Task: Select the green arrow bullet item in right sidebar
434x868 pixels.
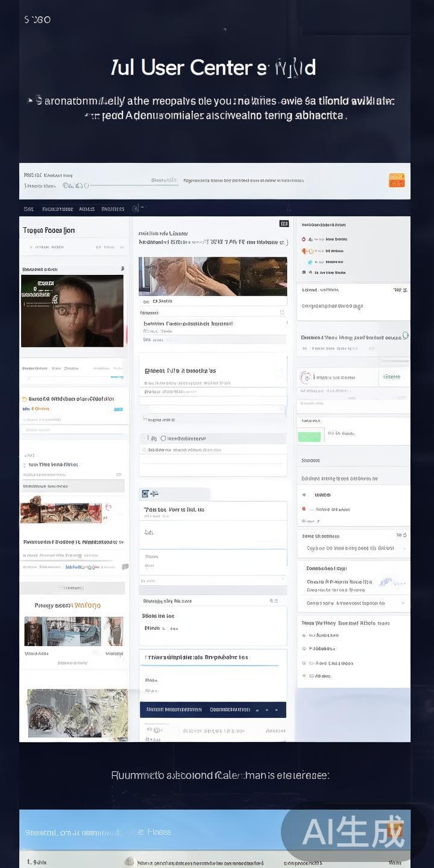Action: click(304, 495)
